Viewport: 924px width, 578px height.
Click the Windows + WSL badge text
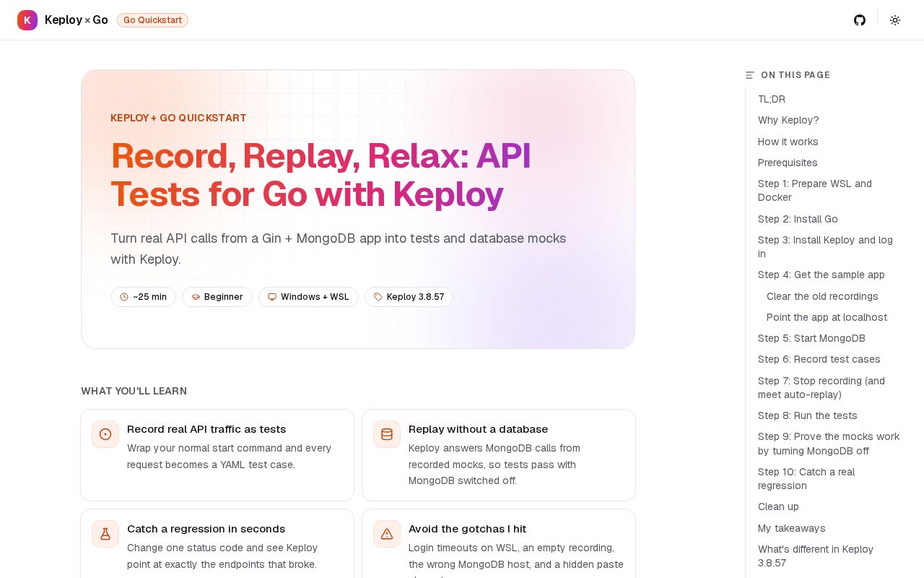tap(315, 297)
